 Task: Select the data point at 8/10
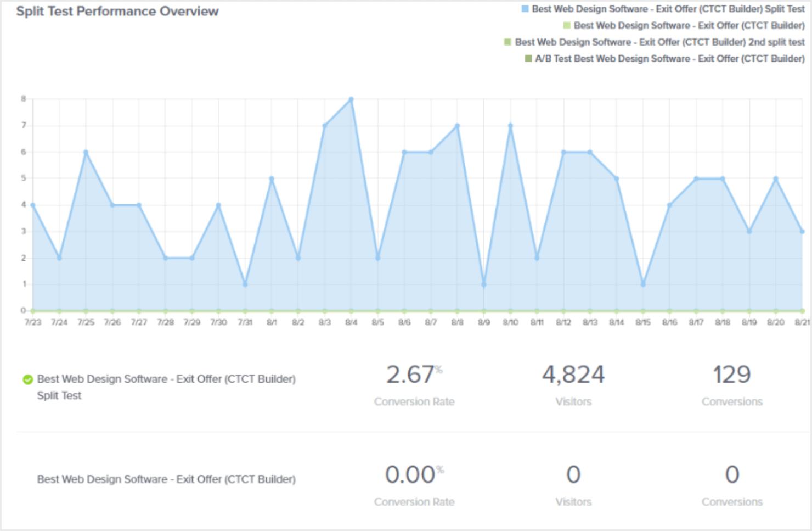tap(510, 125)
